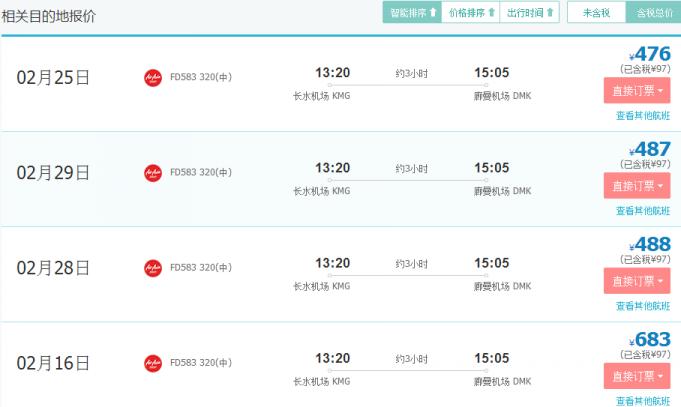Select the 02月16日 flight date
The width and height of the screenshot is (681, 407).
(x=53, y=363)
